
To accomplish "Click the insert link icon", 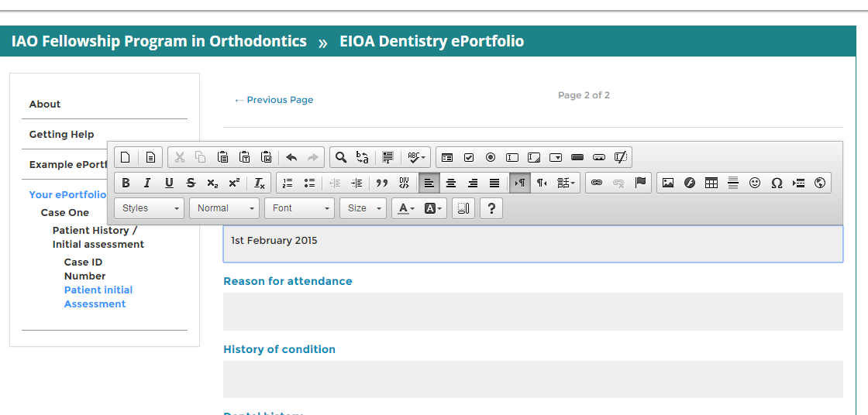I will click(x=597, y=183).
